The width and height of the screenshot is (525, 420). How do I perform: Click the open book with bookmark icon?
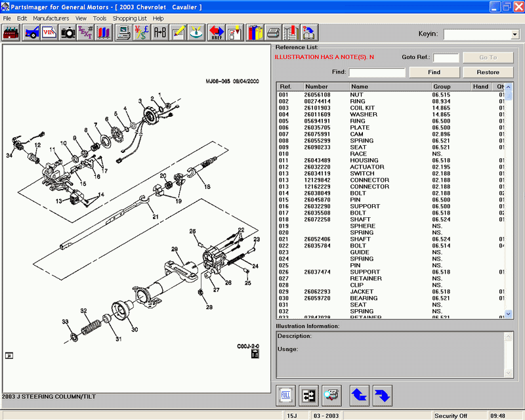[291, 33]
